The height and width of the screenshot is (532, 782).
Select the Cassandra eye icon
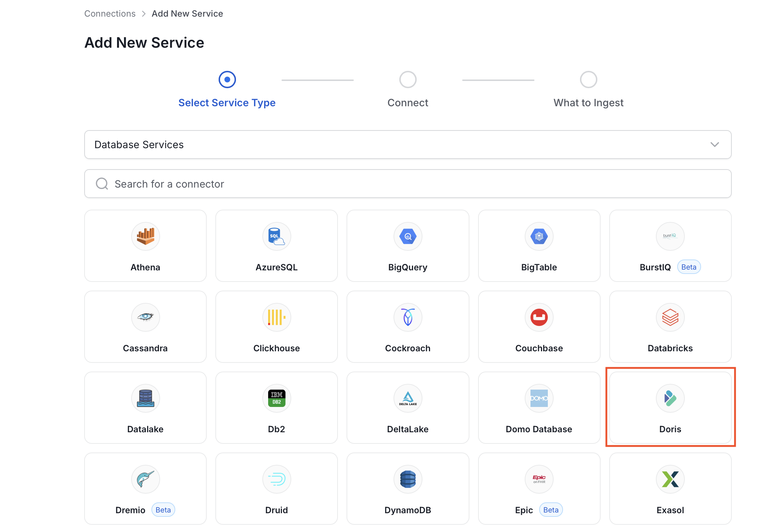tap(145, 317)
